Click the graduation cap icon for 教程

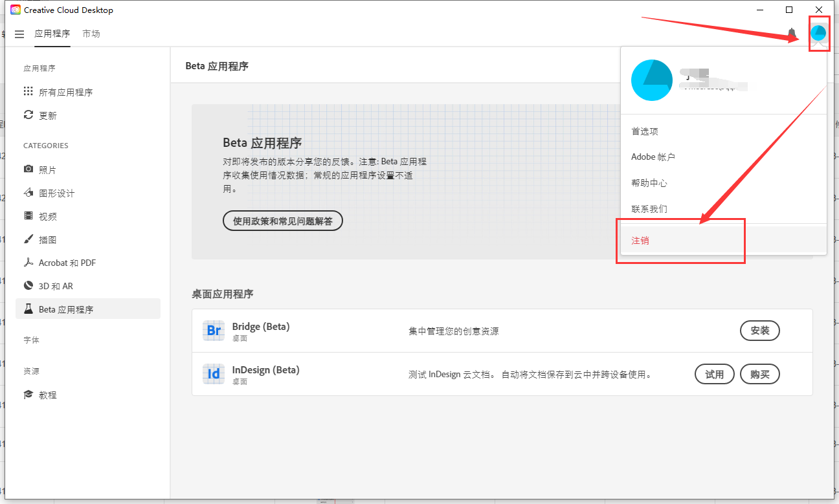click(28, 395)
